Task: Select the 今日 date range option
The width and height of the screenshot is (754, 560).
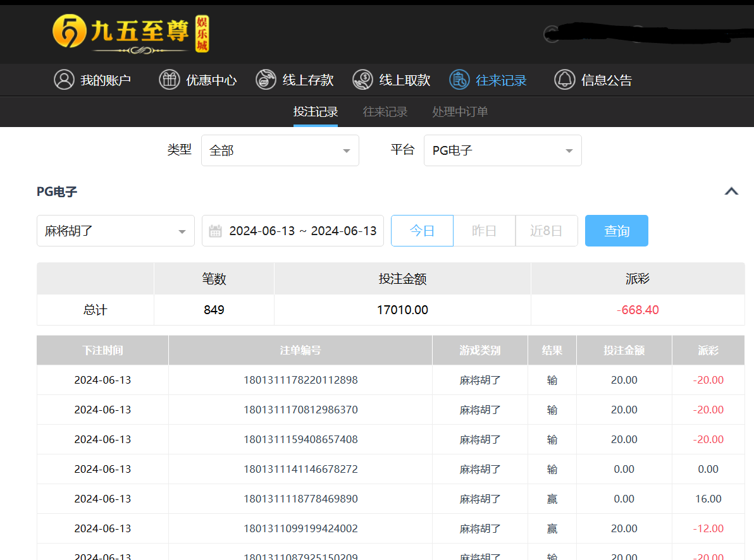Action: pyautogui.click(x=422, y=231)
